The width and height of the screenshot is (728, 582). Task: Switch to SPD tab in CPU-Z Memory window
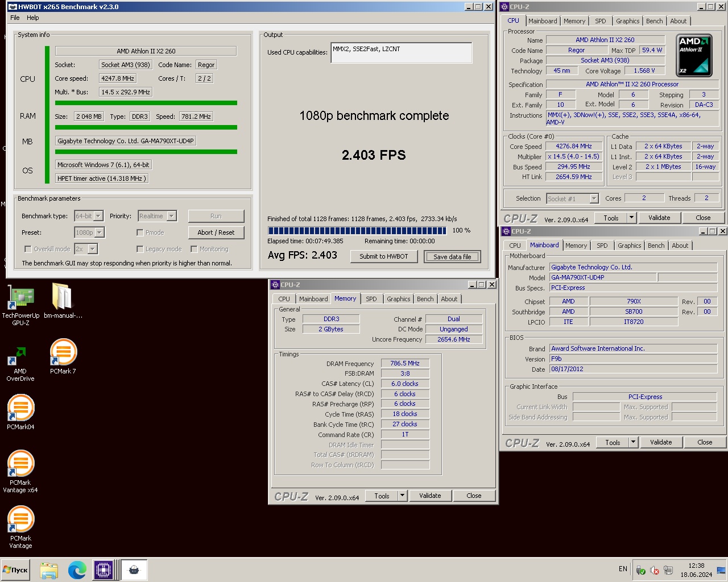pyautogui.click(x=371, y=299)
